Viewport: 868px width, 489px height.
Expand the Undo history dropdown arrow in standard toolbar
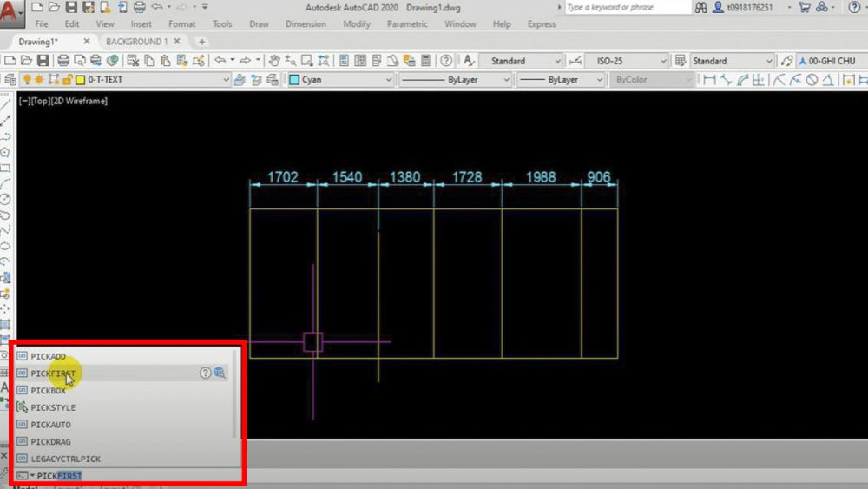click(233, 60)
